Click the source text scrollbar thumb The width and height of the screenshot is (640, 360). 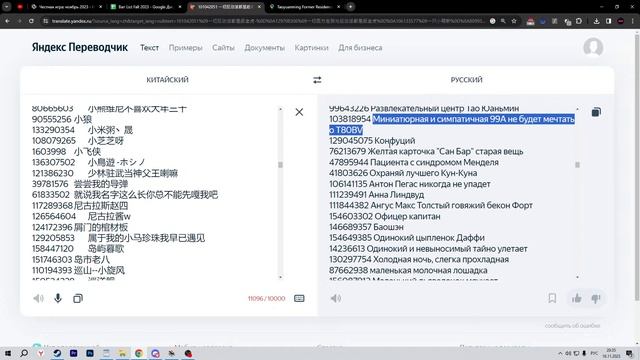280,164
